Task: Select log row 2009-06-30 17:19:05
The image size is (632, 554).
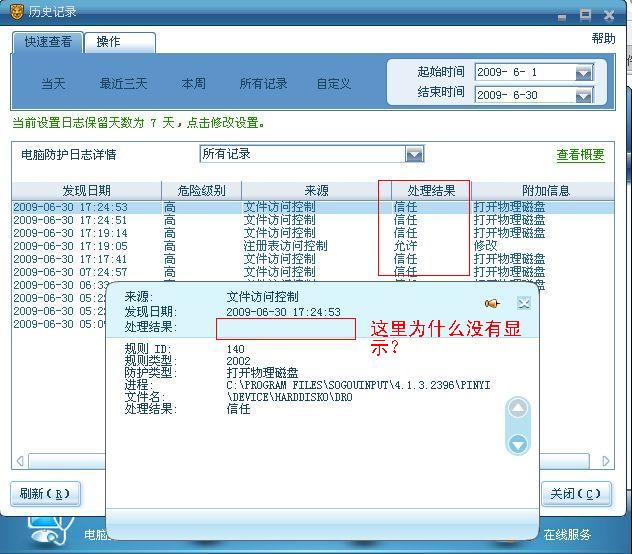Action: tap(313, 246)
